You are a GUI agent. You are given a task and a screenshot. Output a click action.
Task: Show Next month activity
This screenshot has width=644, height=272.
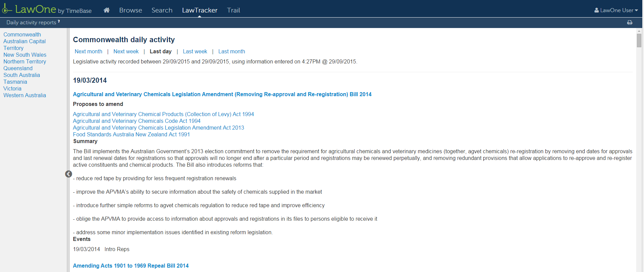[x=88, y=51]
